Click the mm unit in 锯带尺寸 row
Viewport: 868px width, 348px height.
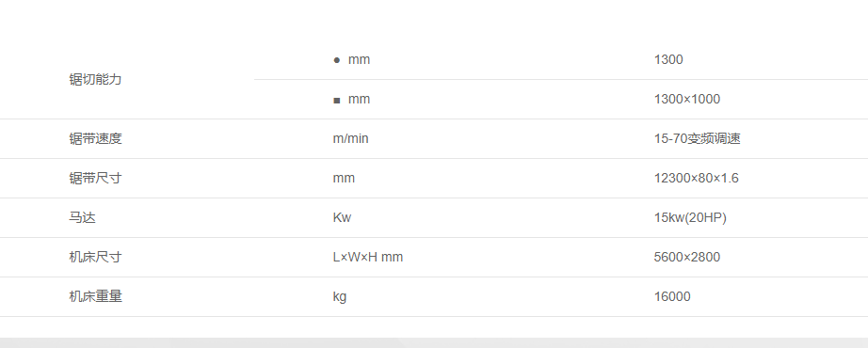[x=344, y=178]
